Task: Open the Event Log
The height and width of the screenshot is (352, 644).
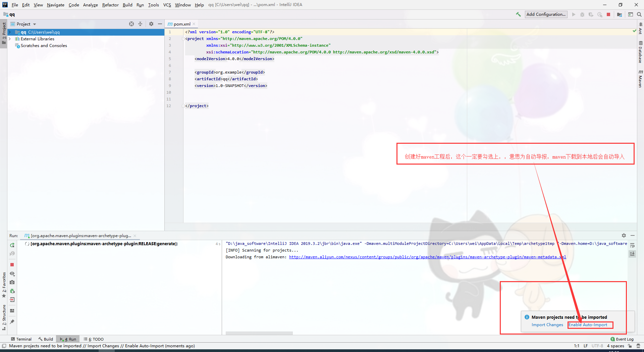Action: pos(622,339)
